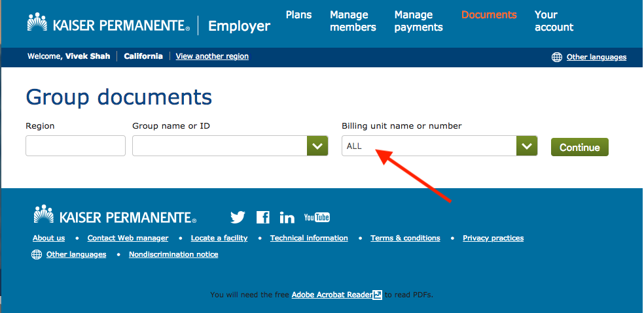
Task: Open Locate a facility link
Action: [x=219, y=238]
